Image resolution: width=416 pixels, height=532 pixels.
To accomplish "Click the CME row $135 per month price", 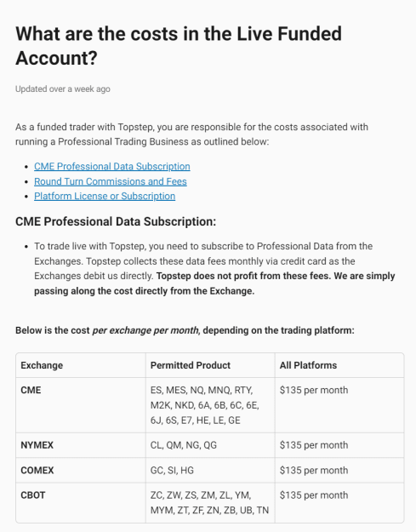I will point(314,390).
